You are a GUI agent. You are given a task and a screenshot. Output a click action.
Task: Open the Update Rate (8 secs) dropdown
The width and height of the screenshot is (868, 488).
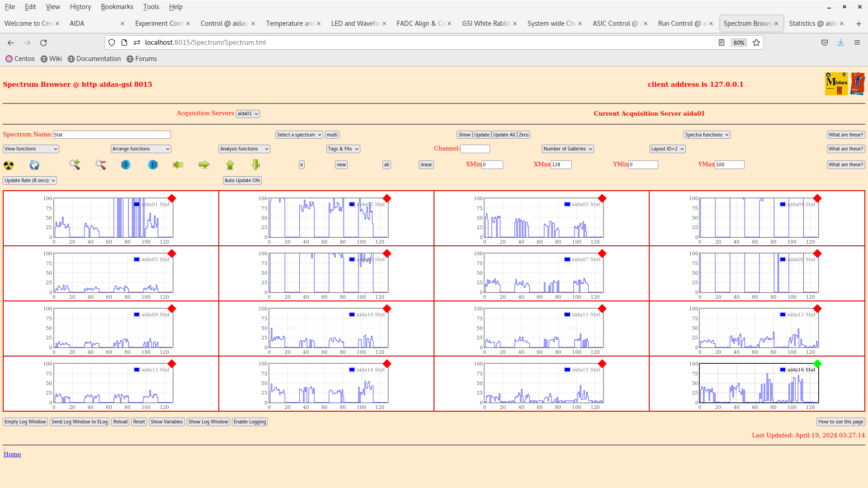pyautogui.click(x=30, y=180)
